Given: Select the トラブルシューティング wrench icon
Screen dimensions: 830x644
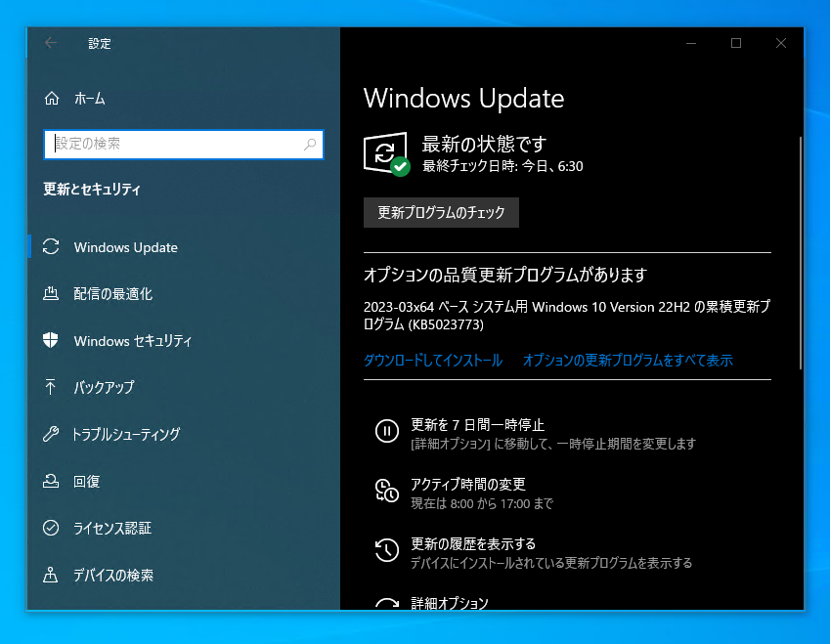Looking at the screenshot, I should [52, 435].
